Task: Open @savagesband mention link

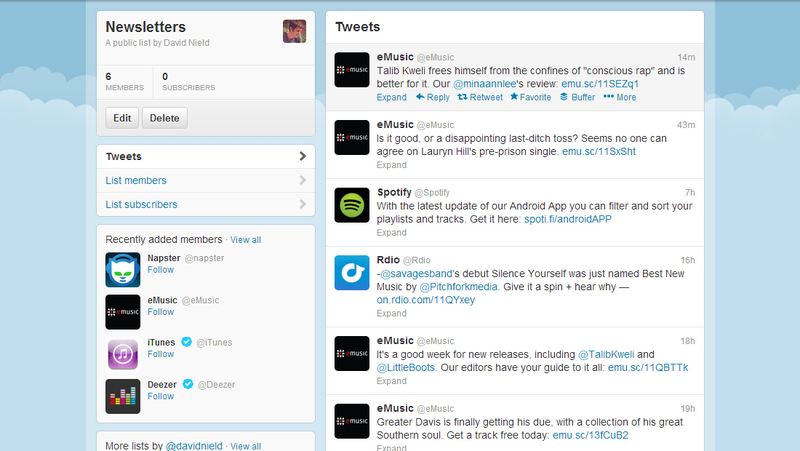Action: click(416, 274)
